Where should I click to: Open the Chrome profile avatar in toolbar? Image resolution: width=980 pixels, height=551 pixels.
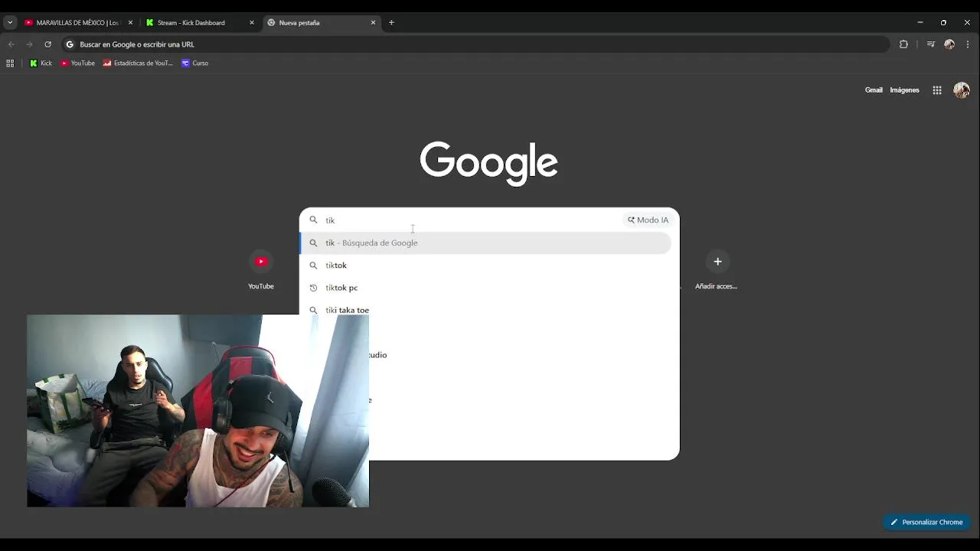pos(949,44)
